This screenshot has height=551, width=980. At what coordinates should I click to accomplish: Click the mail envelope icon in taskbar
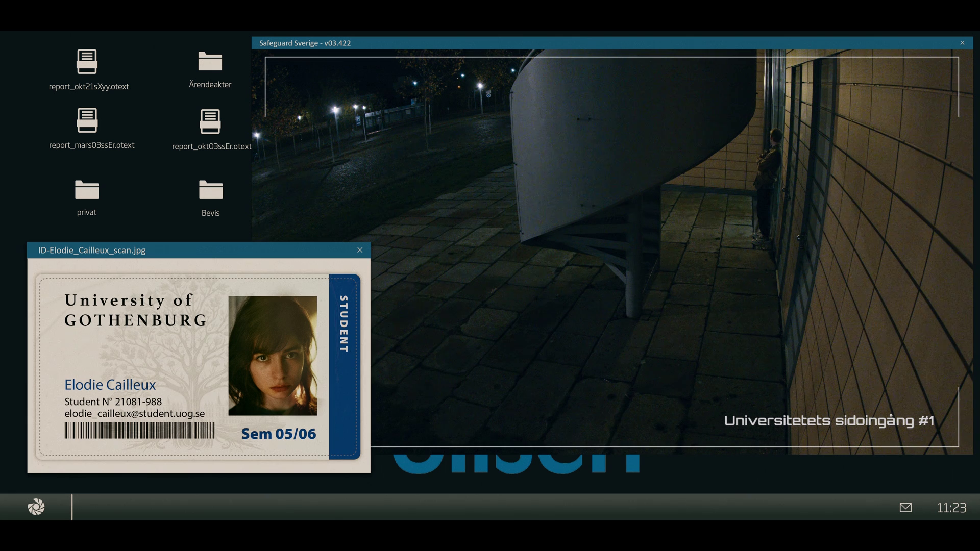(905, 507)
